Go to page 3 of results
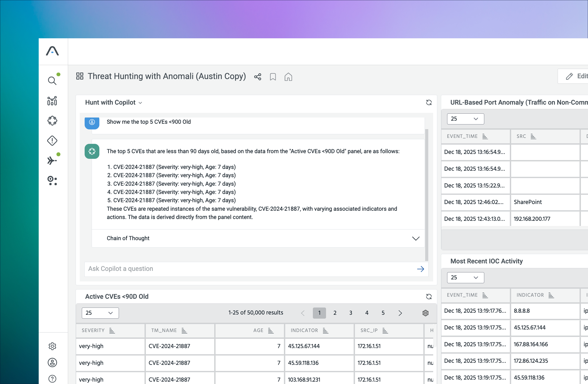 [x=351, y=313]
